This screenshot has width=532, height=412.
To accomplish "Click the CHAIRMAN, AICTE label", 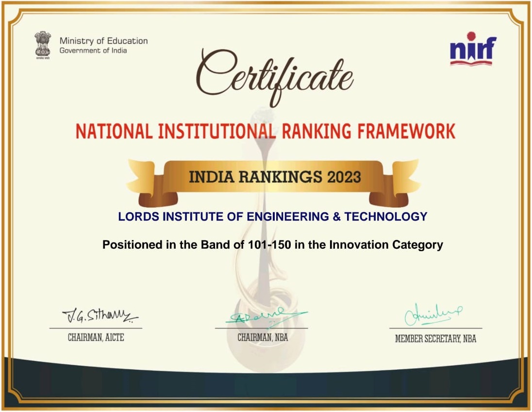I will (96, 338).
